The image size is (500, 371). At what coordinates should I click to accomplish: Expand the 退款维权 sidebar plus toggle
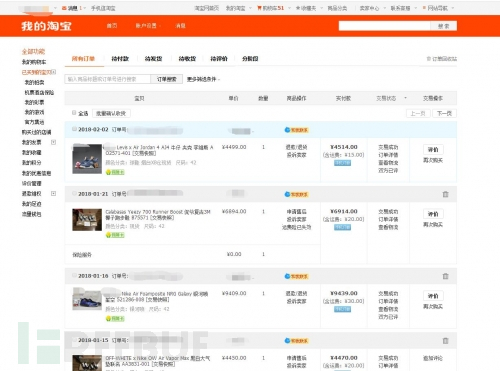[x=53, y=193]
